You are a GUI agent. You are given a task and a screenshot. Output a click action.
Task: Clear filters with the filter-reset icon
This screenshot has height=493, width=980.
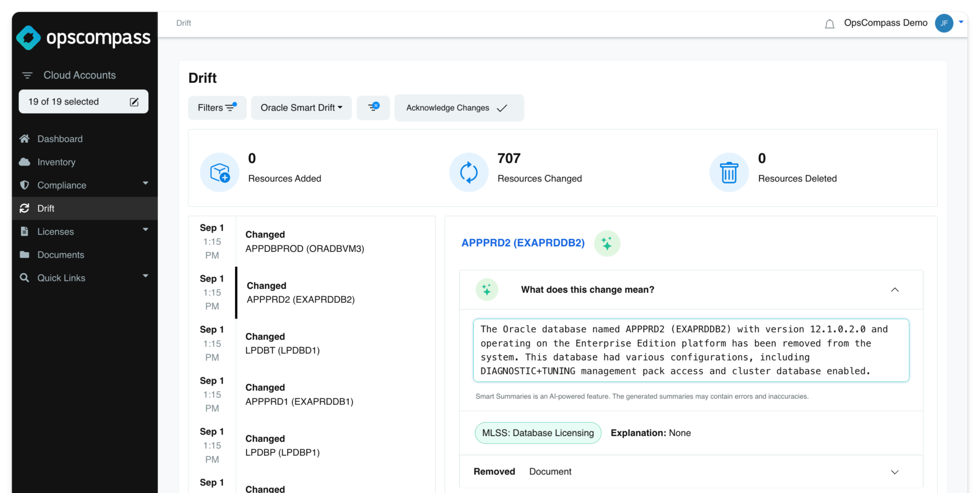pyautogui.click(x=373, y=107)
